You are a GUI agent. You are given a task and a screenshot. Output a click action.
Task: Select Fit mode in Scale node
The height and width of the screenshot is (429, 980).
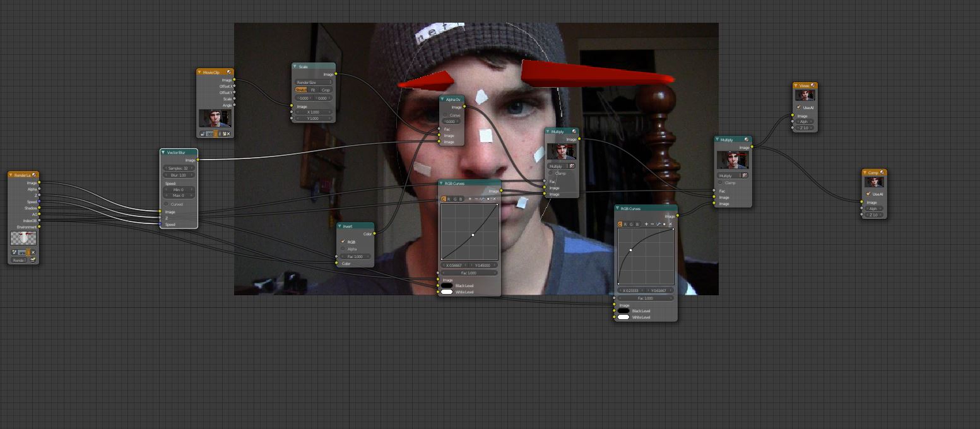tap(313, 90)
